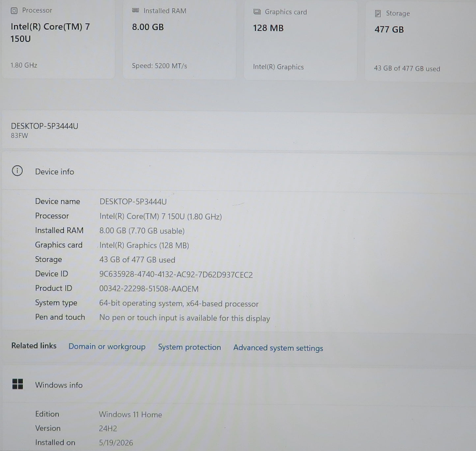Click the 64-bit operating system value
Image resolution: width=476 pixels, height=451 pixels.
click(x=179, y=304)
